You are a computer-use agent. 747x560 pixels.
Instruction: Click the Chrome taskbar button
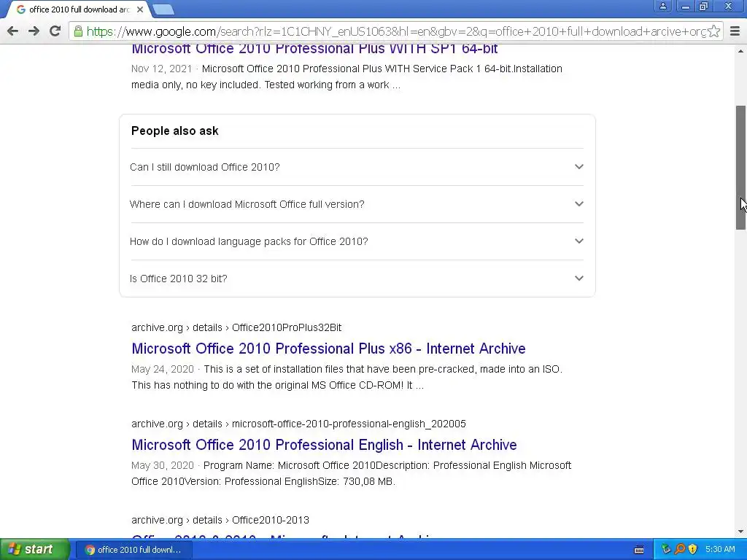(133, 550)
